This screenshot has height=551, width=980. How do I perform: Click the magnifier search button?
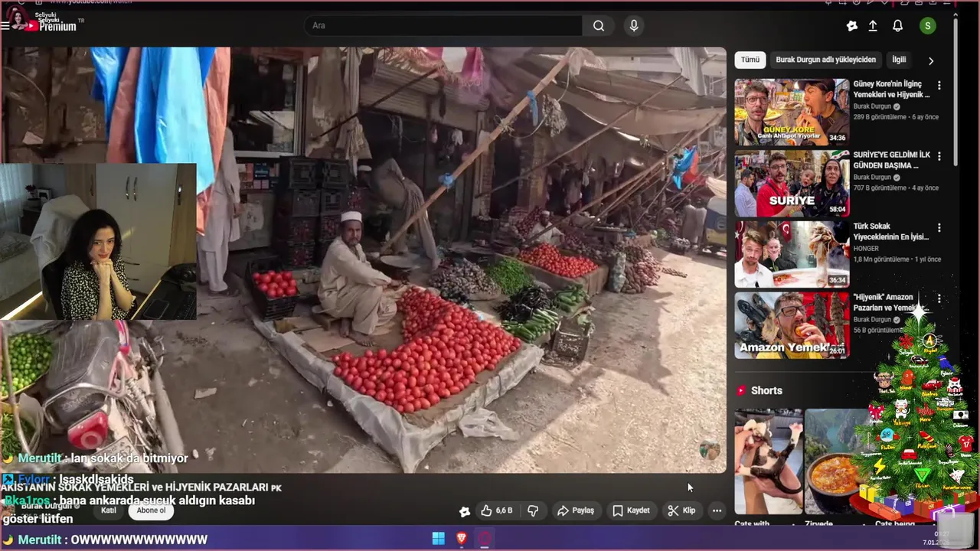point(599,26)
